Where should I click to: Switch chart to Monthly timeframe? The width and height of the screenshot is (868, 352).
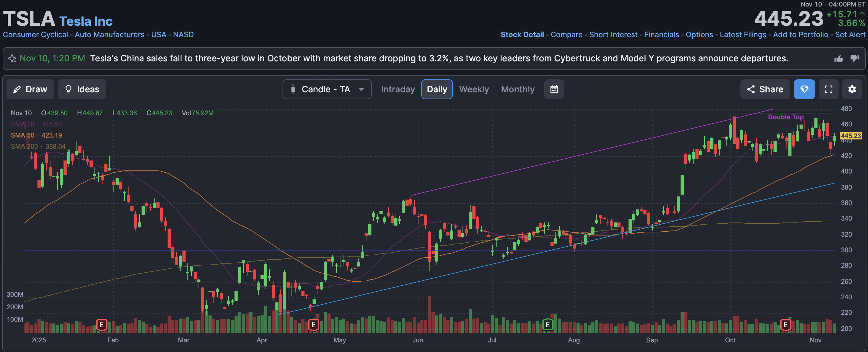click(x=518, y=89)
